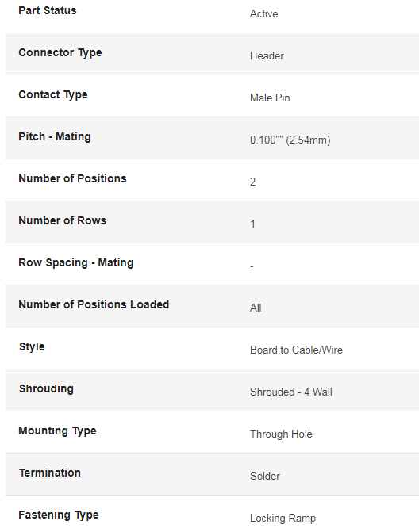Click the Number of Positions Loaded label
419x532 pixels.
(94, 304)
